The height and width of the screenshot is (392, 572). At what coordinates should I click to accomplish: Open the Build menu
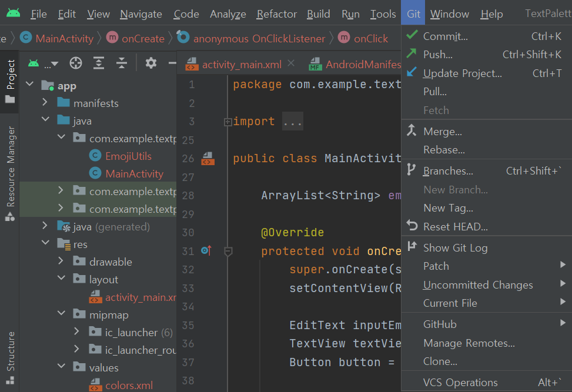point(319,14)
